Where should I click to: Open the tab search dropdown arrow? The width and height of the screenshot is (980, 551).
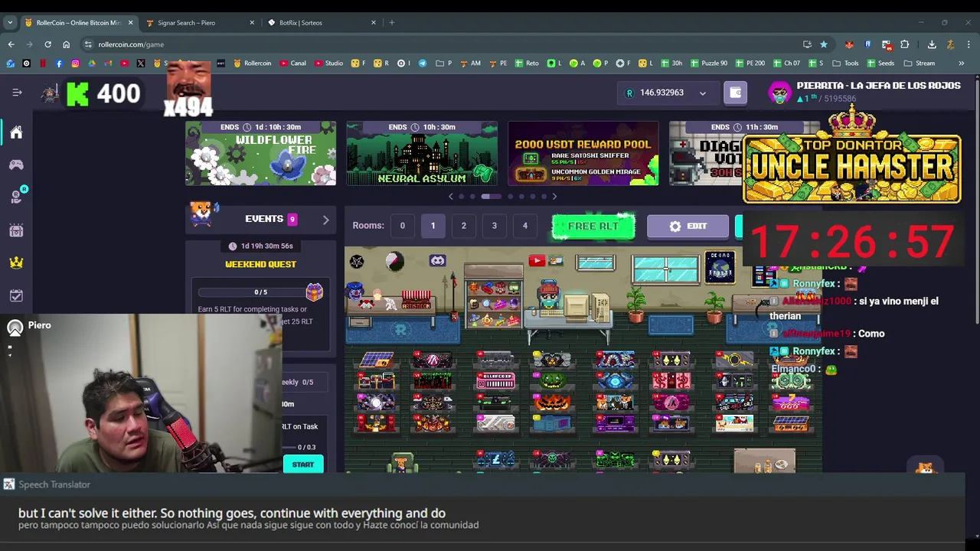click(10, 22)
